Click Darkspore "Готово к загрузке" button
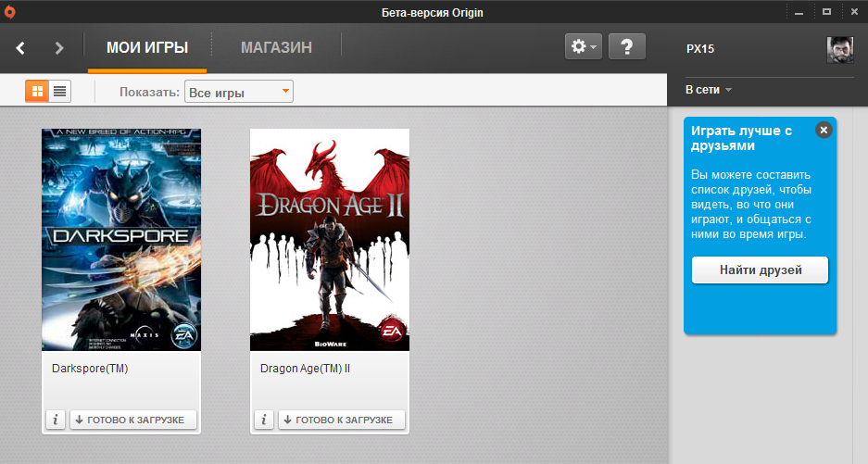868x464 pixels. coord(133,420)
